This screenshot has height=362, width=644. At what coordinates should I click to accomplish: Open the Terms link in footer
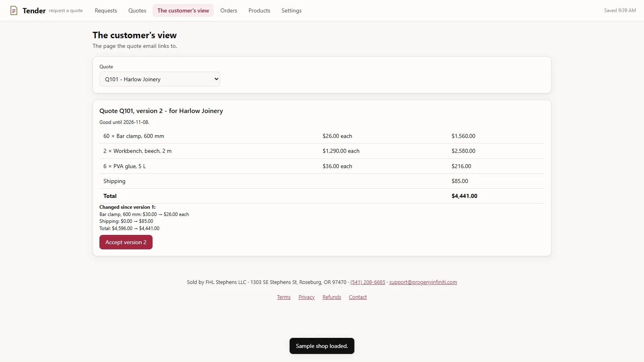[284, 297]
